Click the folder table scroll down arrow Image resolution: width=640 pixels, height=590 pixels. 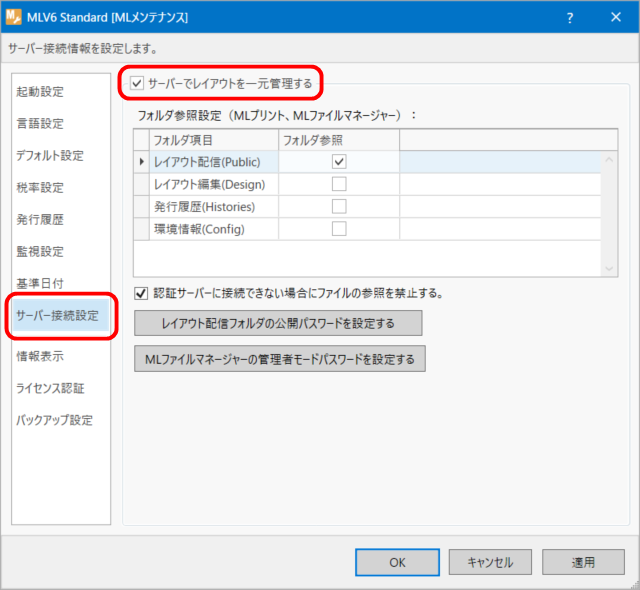[609, 268]
